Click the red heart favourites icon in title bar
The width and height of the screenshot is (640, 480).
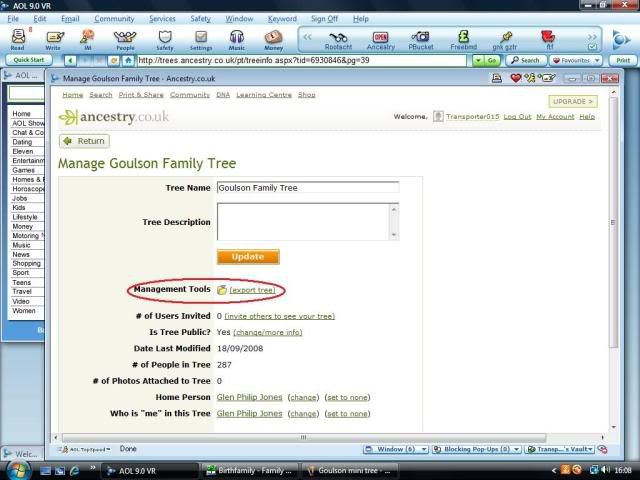tap(516, 78)
